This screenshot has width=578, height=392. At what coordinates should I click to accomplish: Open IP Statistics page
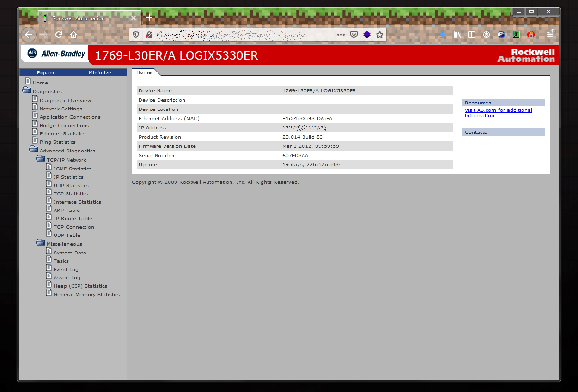(x=68, y=177)
